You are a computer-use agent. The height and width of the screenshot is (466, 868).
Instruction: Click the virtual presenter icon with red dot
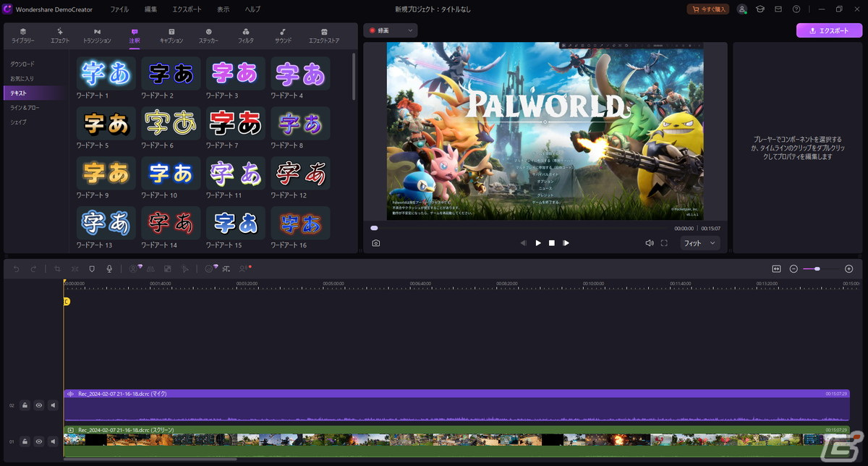coord(244,268)
